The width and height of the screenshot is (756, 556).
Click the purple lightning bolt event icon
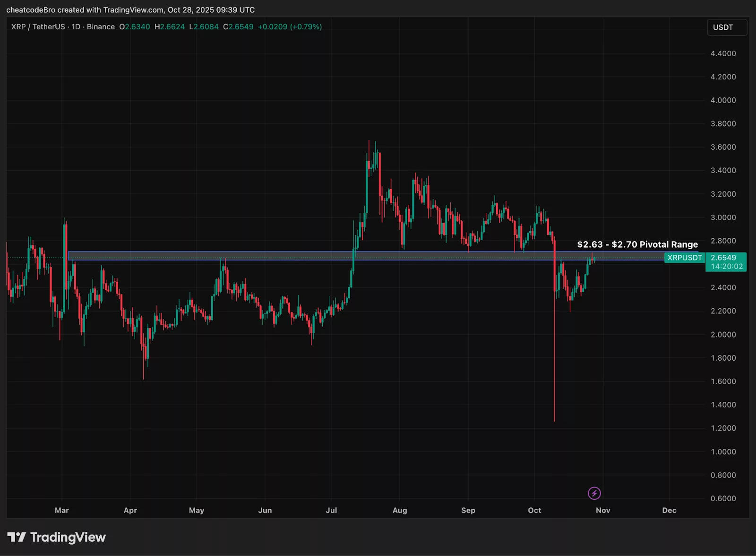(x=594, y=493)
